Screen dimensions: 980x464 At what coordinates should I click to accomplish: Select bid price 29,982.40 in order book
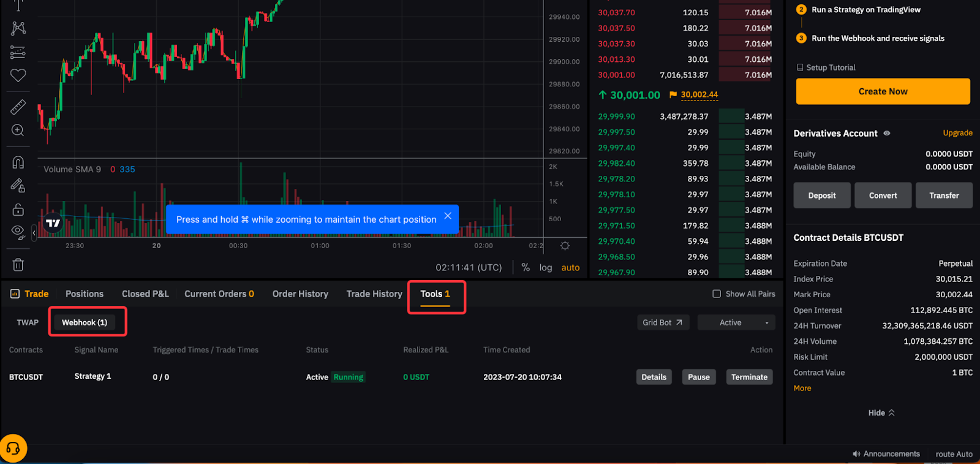pos(616,164)
